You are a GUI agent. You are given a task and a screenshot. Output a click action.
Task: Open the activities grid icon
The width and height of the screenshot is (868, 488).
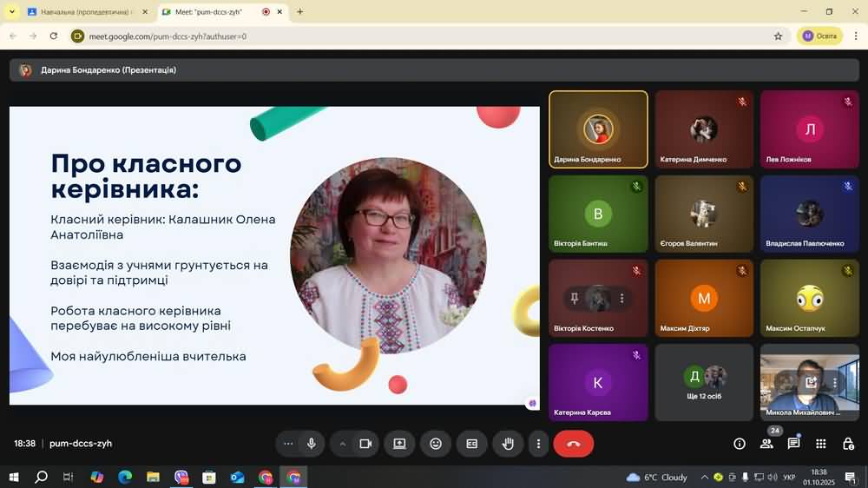[821, 444]
